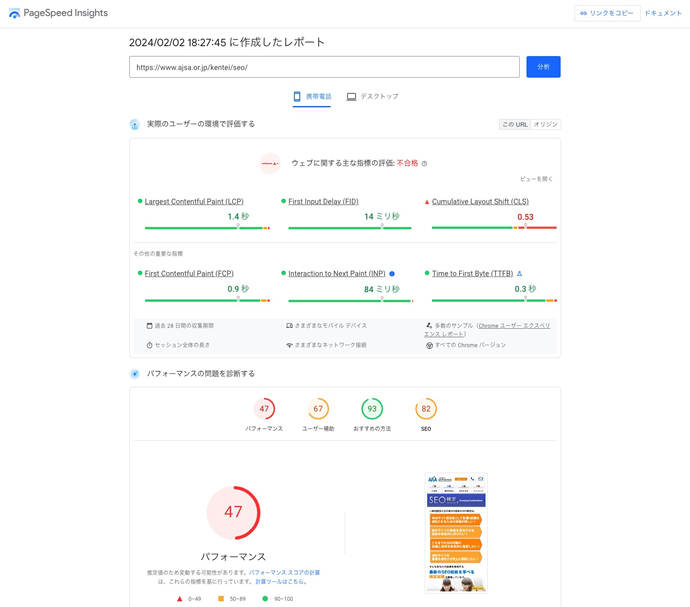Click the First Input Delay distribution bar
690x607 pixels.
coord(349,228)
